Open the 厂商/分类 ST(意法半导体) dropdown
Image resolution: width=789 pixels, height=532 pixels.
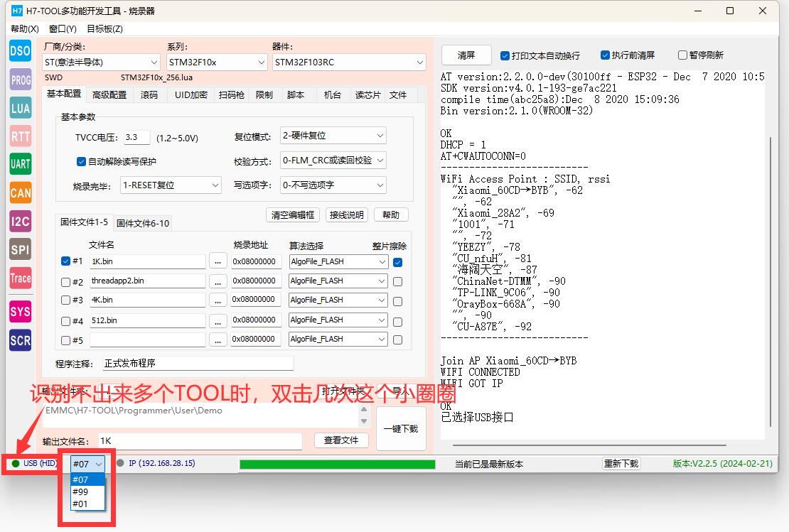pos(101,63)
